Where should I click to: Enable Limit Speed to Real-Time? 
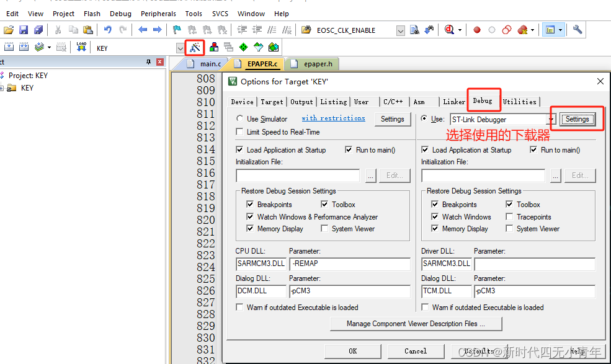(239, 132)
